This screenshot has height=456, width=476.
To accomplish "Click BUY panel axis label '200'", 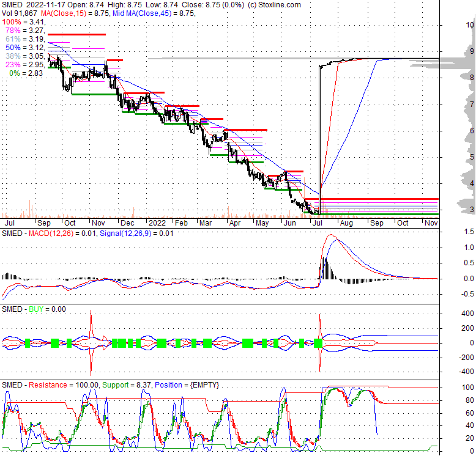I will tap(467, 328).
